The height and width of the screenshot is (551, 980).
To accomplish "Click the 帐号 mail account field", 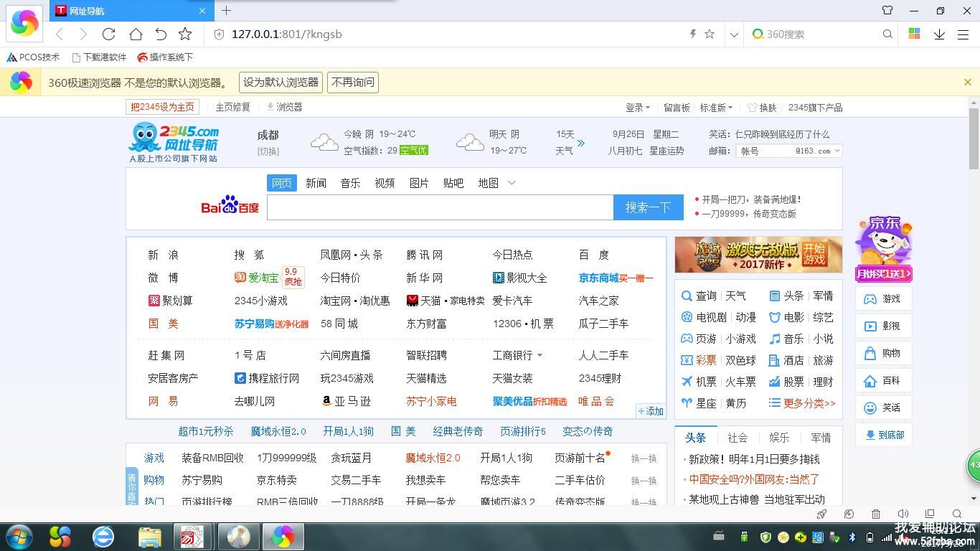I will coord(765,151).
